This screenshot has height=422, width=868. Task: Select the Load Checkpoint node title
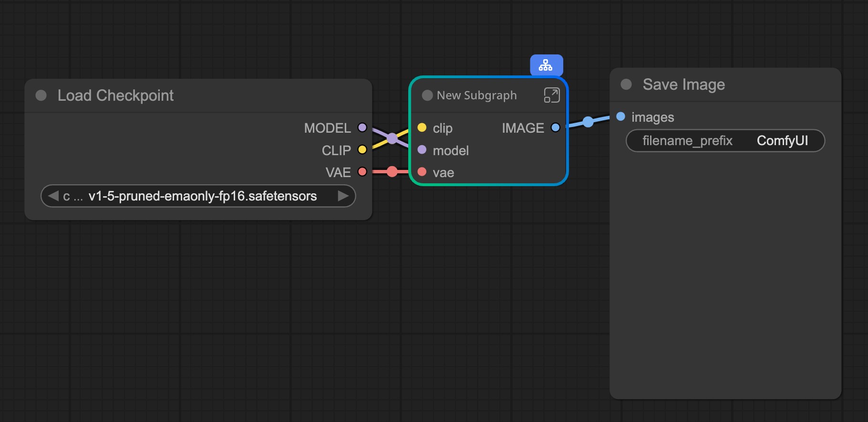pos(115,95)
